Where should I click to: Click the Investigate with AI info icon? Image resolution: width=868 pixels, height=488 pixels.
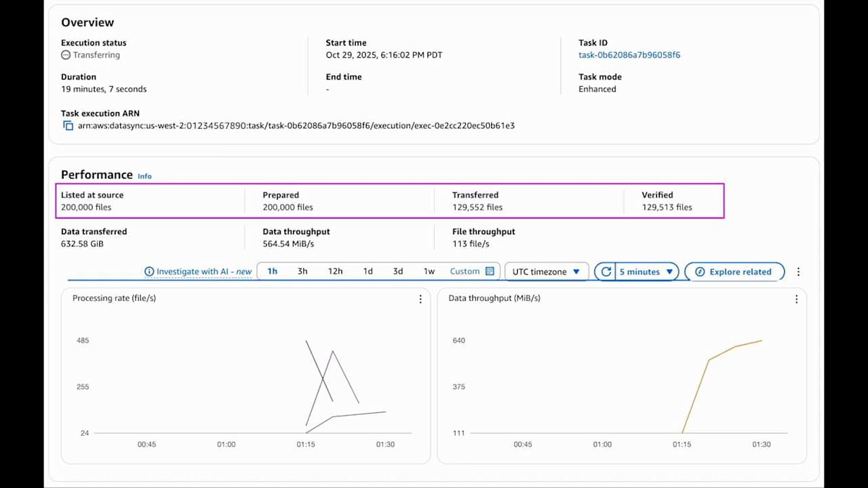(150, 272)
